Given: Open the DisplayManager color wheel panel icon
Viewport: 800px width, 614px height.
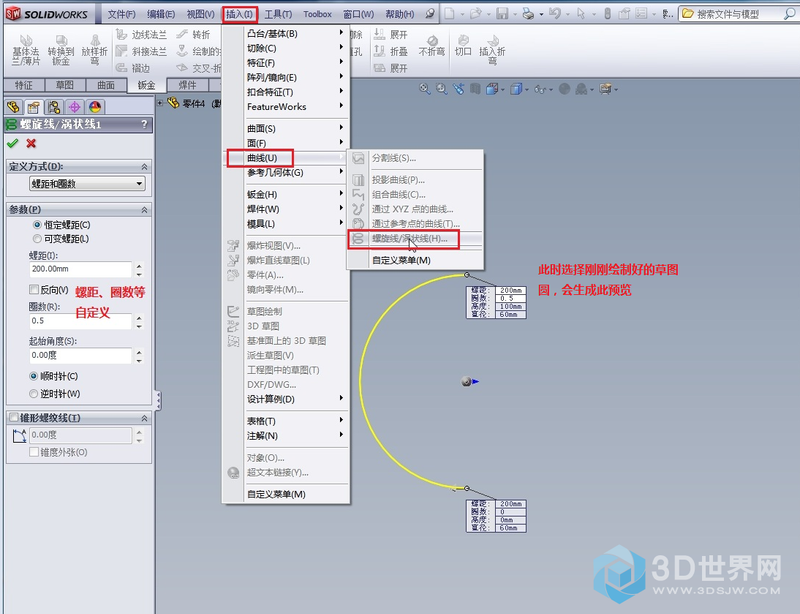Looking at the screenshot, I should point(94,106).
